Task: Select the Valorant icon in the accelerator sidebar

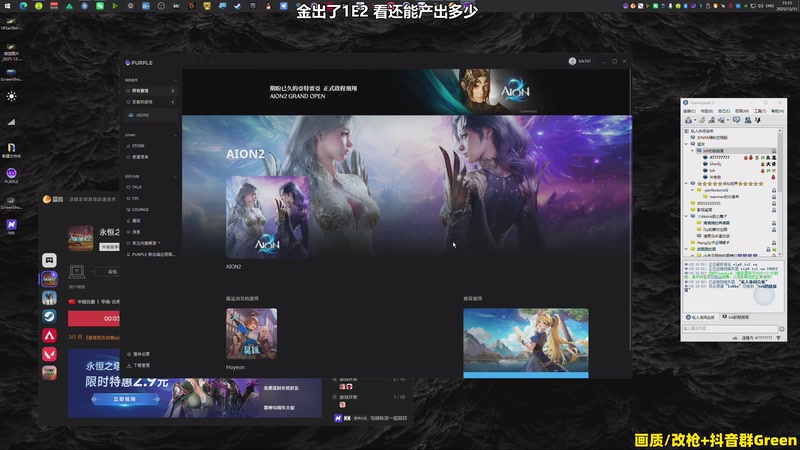Action: tap(49, 354)
